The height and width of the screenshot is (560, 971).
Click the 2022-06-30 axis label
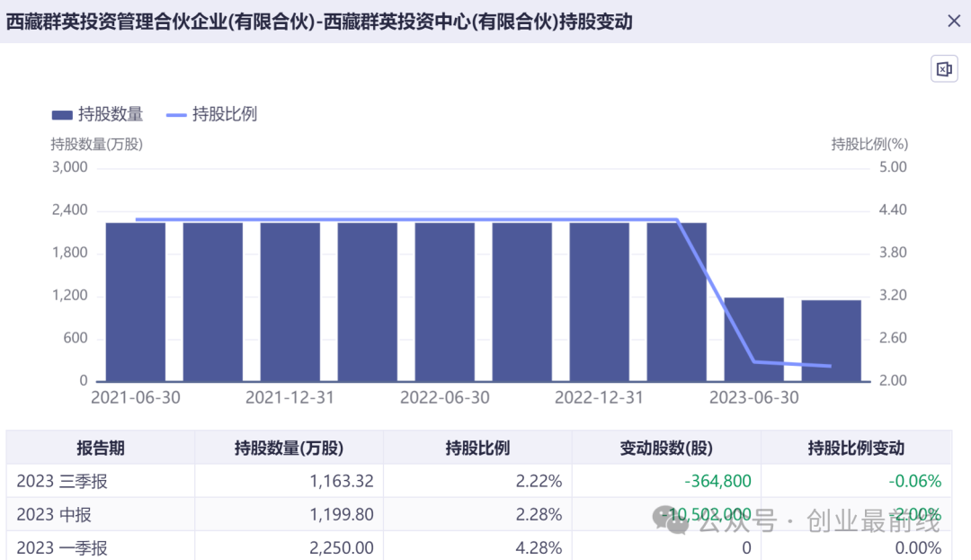[445, 398]
